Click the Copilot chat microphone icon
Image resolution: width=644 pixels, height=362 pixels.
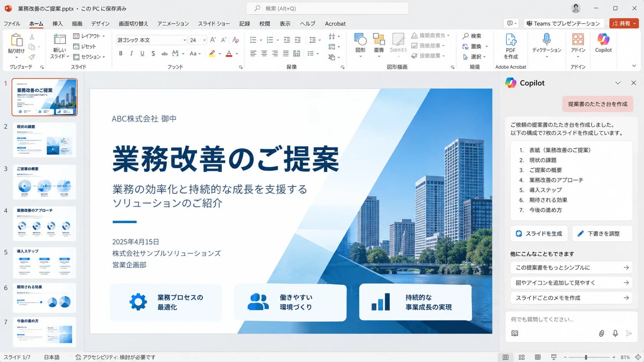click(x=615, y=334)
